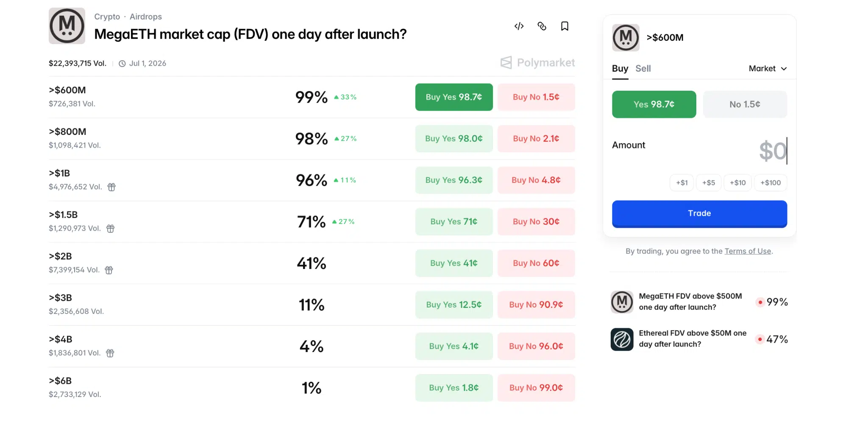Add $1 to the amount

[x=682, y=183]
